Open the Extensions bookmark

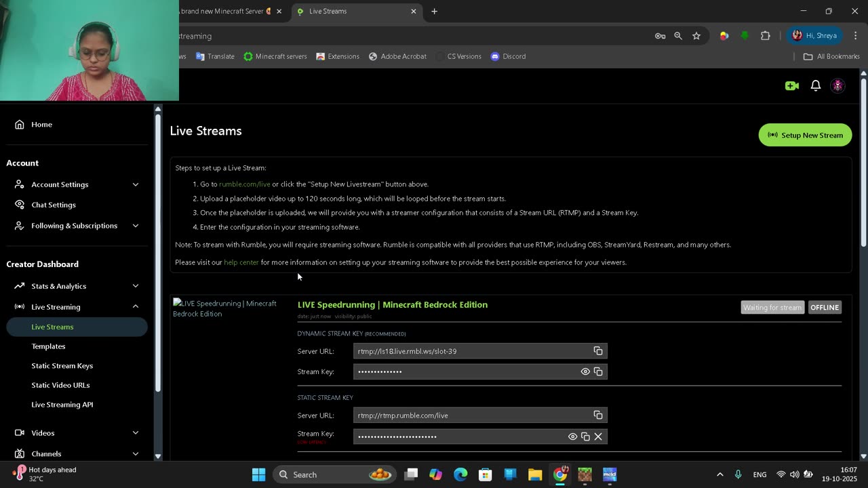point(338,56)
